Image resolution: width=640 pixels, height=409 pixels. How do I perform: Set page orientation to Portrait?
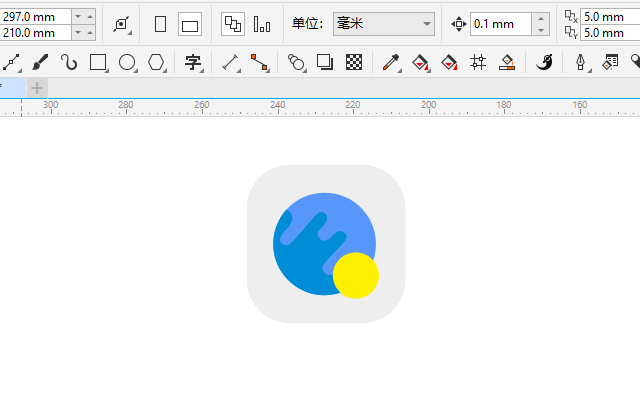pyautogui.click(x=160, y=24)
